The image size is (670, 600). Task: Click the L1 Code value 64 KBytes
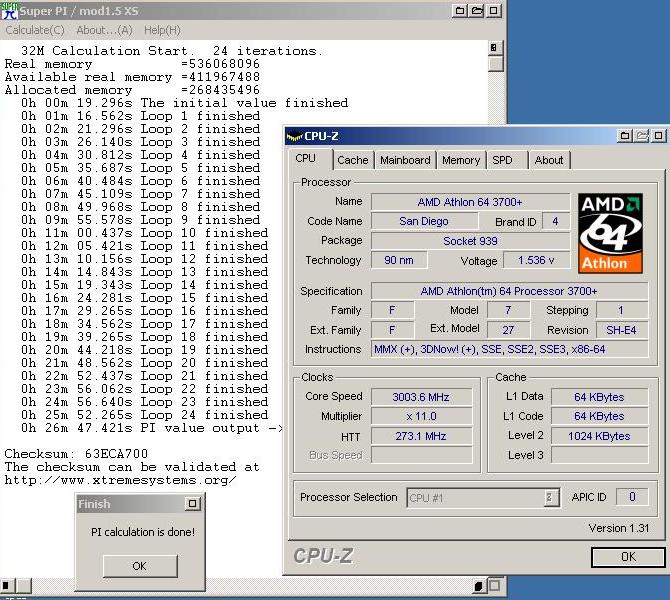coord(599,416)
